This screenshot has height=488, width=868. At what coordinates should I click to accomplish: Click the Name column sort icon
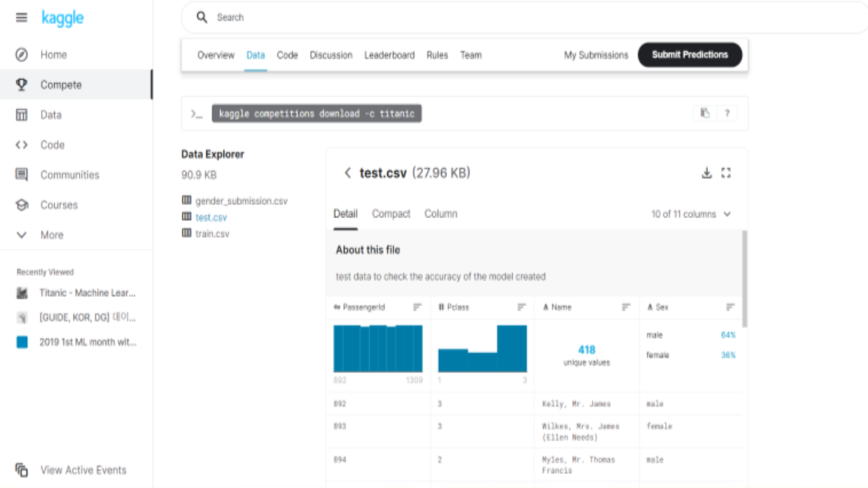626,307
